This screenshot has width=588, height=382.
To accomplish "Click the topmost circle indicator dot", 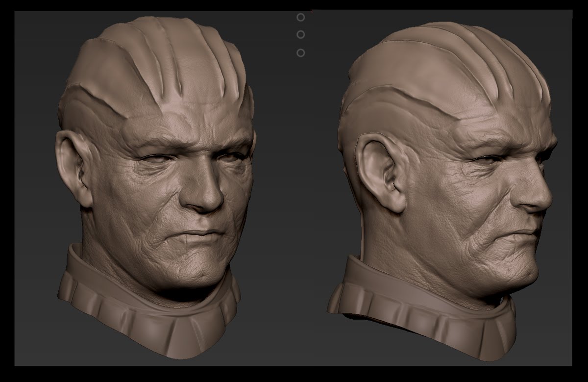I will 300,17.
